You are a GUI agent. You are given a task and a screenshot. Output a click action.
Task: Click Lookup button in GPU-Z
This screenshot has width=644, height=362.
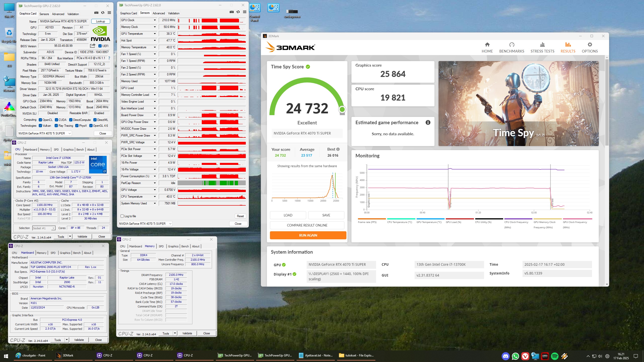click(101, 21)
